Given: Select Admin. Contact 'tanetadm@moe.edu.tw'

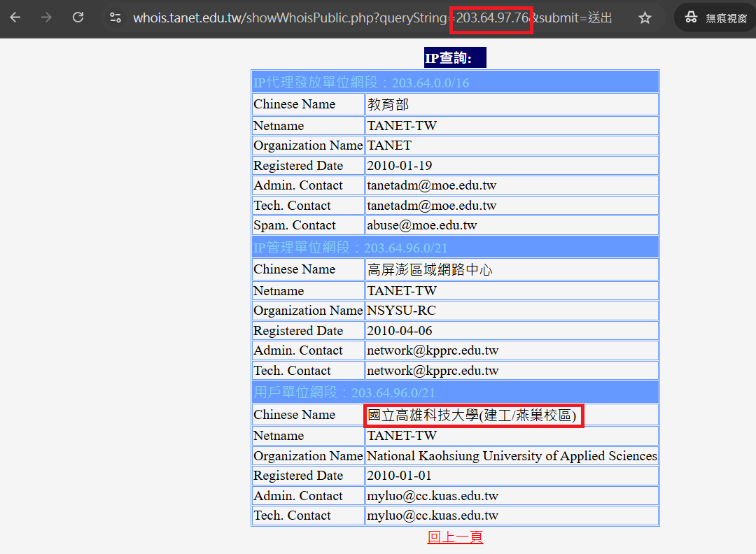Looking at the screenshot, I should point(512,185).
